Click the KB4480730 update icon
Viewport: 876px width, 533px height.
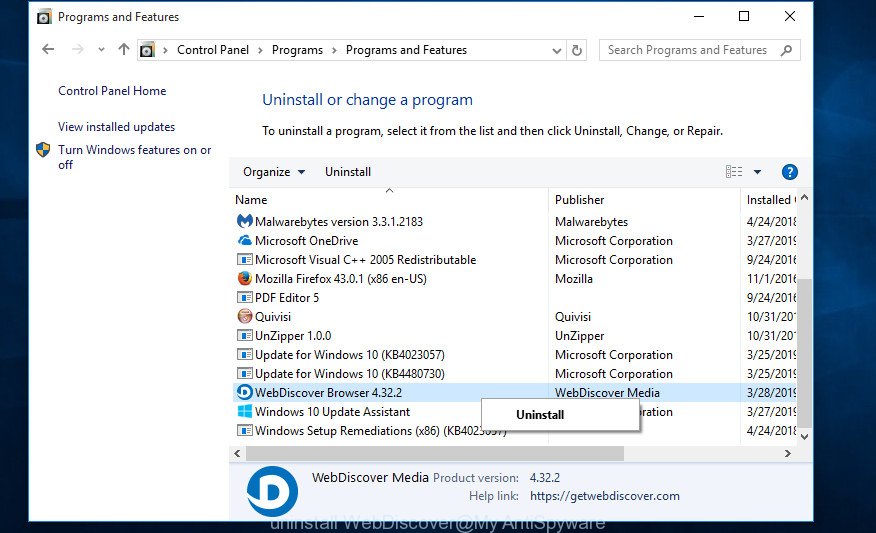[244, 373]
